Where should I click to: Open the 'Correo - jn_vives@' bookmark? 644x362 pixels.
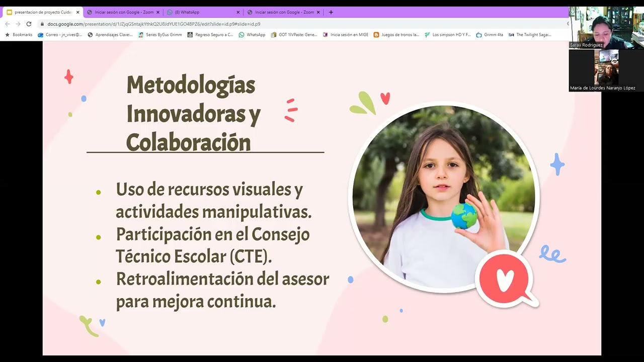[x=60, y=35]
